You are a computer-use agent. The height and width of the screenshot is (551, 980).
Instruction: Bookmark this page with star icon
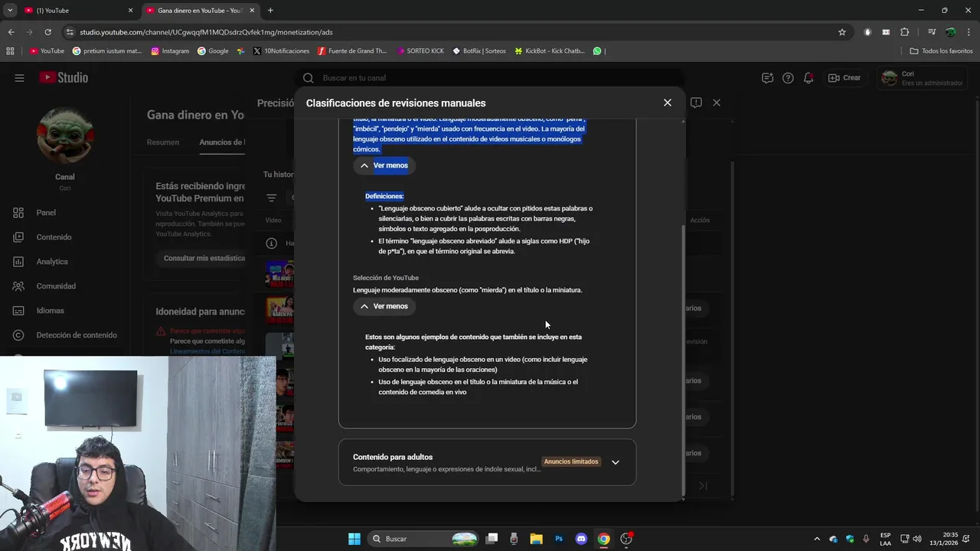(842, 32)
